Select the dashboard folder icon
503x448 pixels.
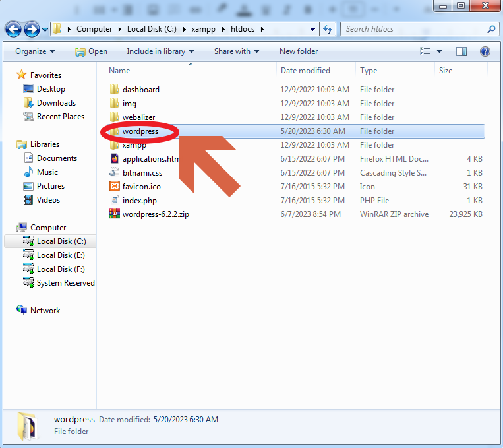(x=114, y=89)
